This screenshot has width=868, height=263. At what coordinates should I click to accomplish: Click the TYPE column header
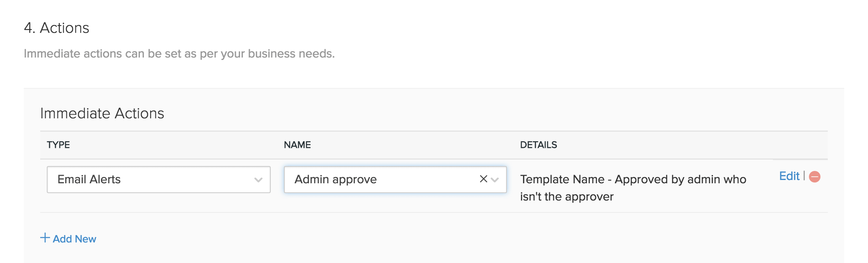coord(59,145)
